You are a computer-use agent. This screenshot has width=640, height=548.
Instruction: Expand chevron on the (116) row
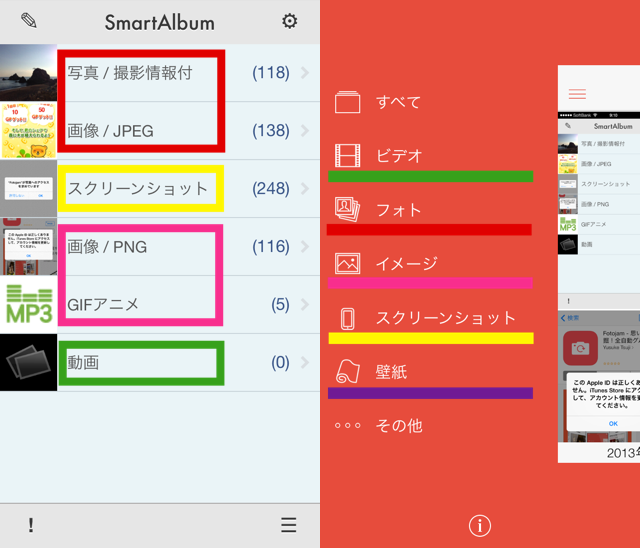(305, 246)
